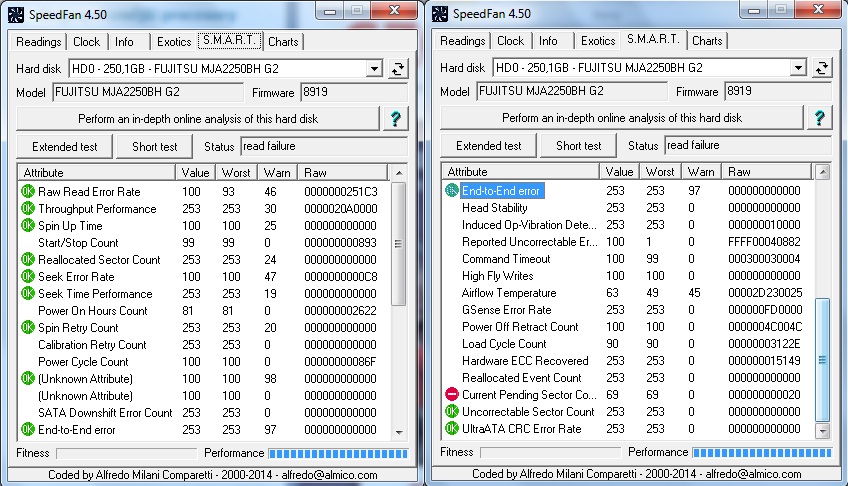Click Worst column header in left window
The width and height of the screenshot is (848, 486).
click(236, 173)
